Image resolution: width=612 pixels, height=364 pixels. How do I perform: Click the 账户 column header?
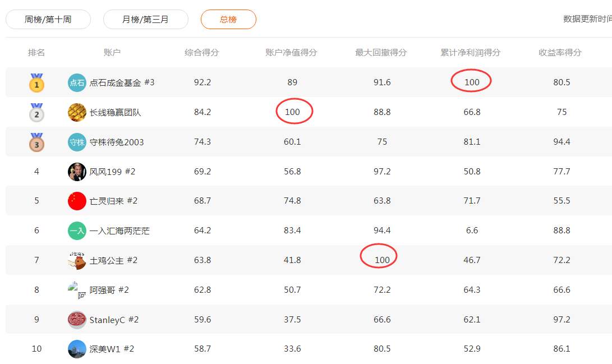click(x=112, y=52)
